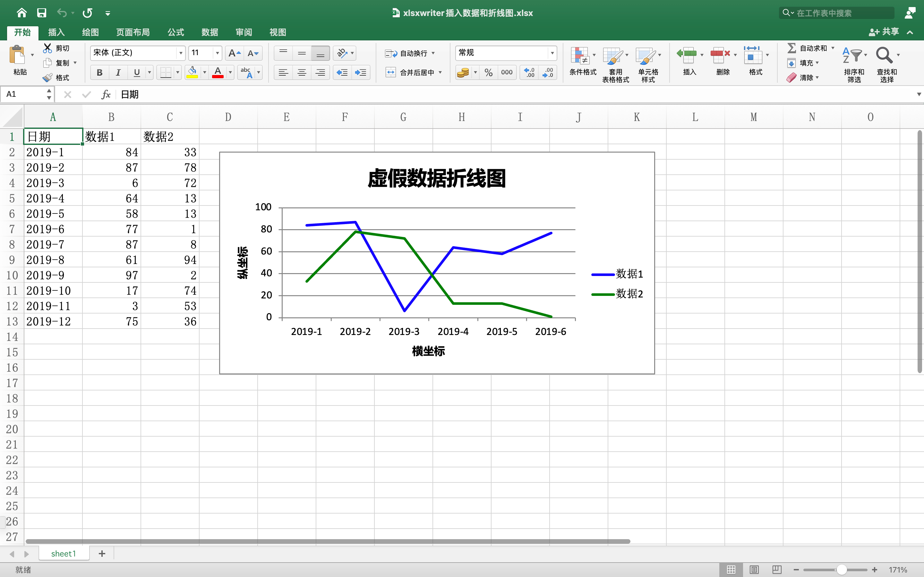
Task: Click the Save icon in title bar
Action: point(42,13)
